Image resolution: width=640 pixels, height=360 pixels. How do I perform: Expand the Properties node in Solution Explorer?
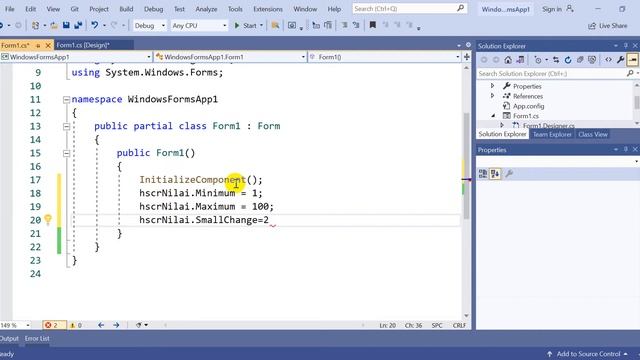pos(492,86)
